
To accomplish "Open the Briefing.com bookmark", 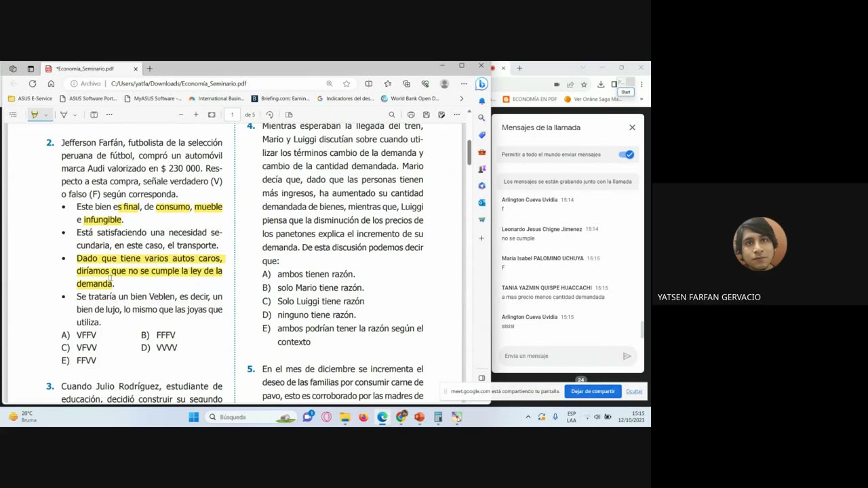I will point(281,98).
